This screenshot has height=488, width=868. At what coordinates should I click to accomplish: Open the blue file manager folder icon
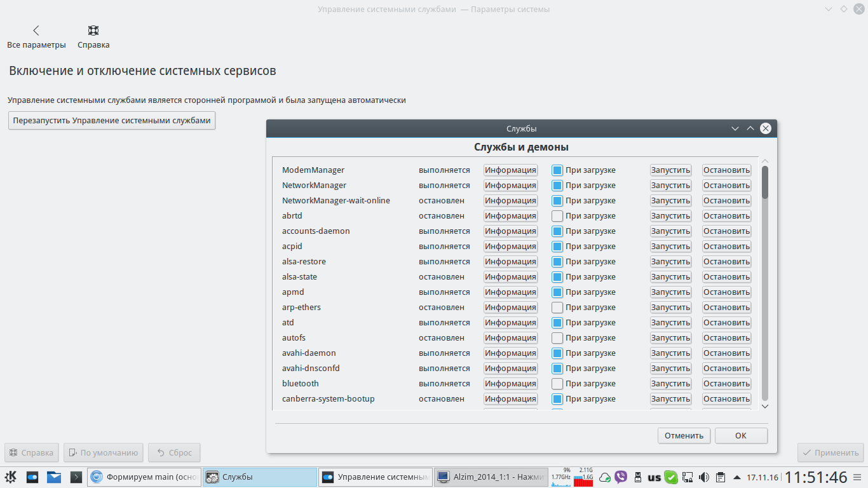coord(54,477)
